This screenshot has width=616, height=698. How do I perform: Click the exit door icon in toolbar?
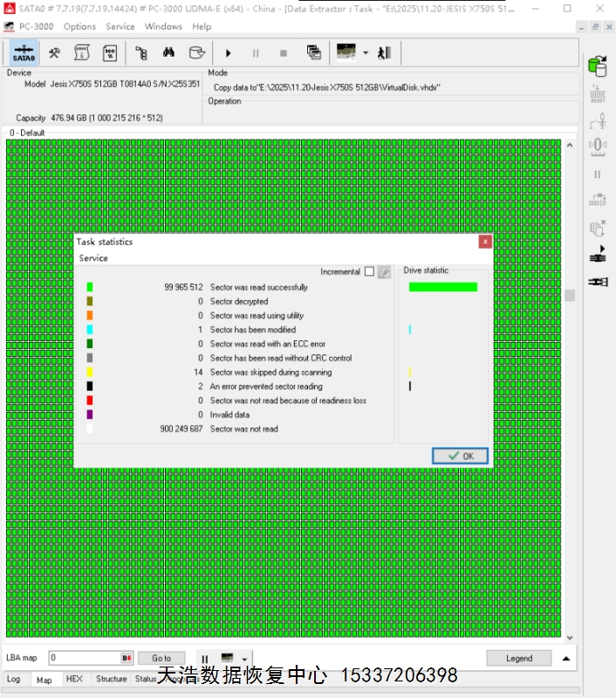click(x=384, y=53)
